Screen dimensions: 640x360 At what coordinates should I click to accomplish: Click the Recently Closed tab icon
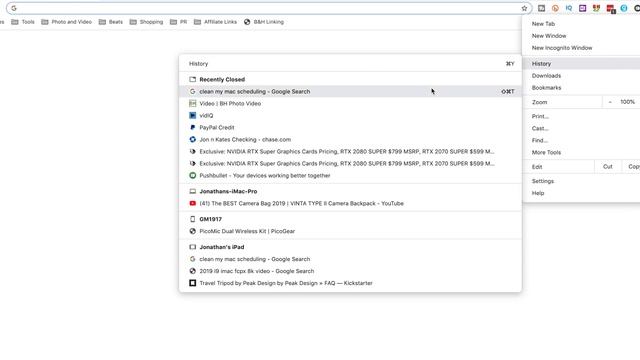pos(193,80)
